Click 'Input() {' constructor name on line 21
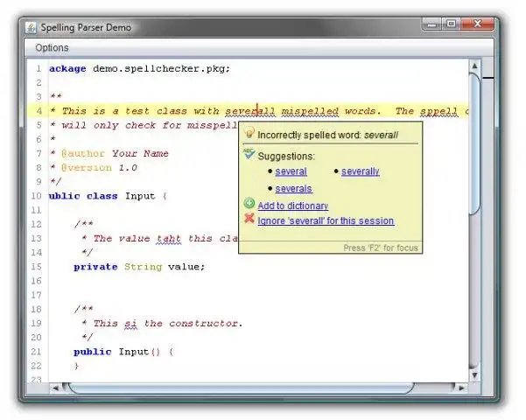The image size is (526, 420). point(145,352)
